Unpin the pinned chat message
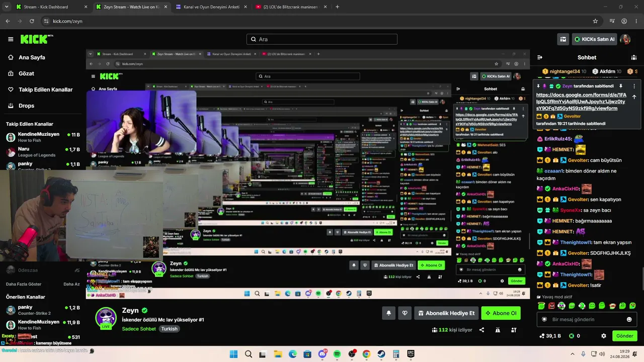 coord(621,86)
